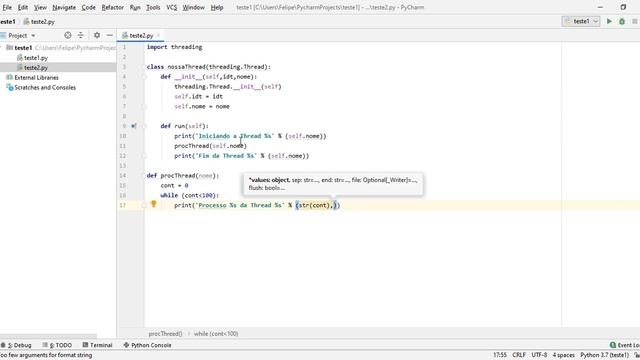Screen dimensions: 640x360
Task: Change line separator CRLF in status bar
Action: (x=519, y=355)
